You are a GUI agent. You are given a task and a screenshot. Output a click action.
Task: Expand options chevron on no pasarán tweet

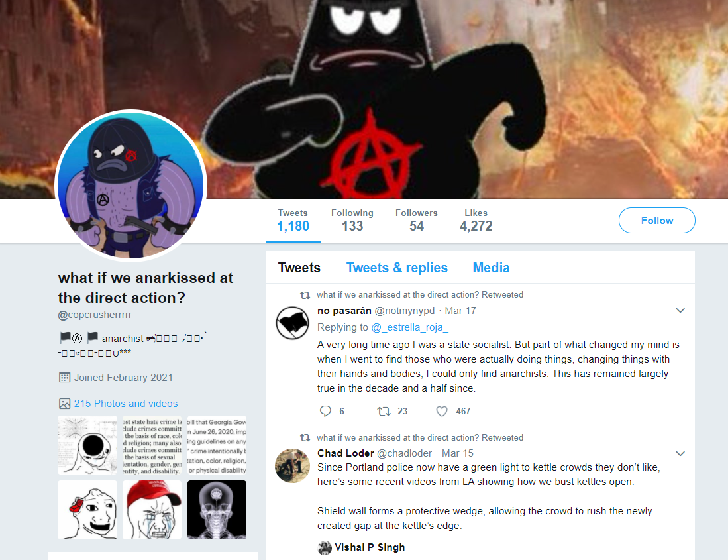point(680,311)
